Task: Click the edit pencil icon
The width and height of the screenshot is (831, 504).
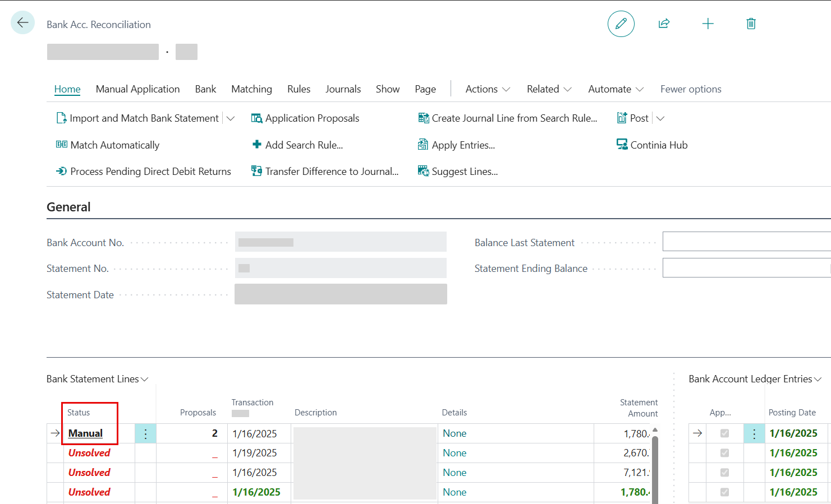Action: coord(621,24)
